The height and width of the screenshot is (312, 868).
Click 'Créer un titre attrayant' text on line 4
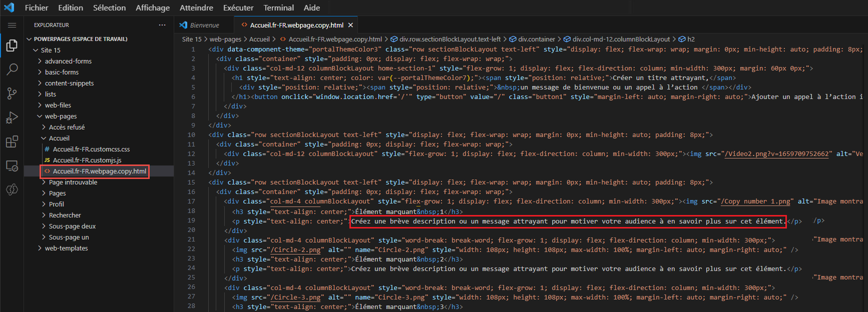pos(661,78)
